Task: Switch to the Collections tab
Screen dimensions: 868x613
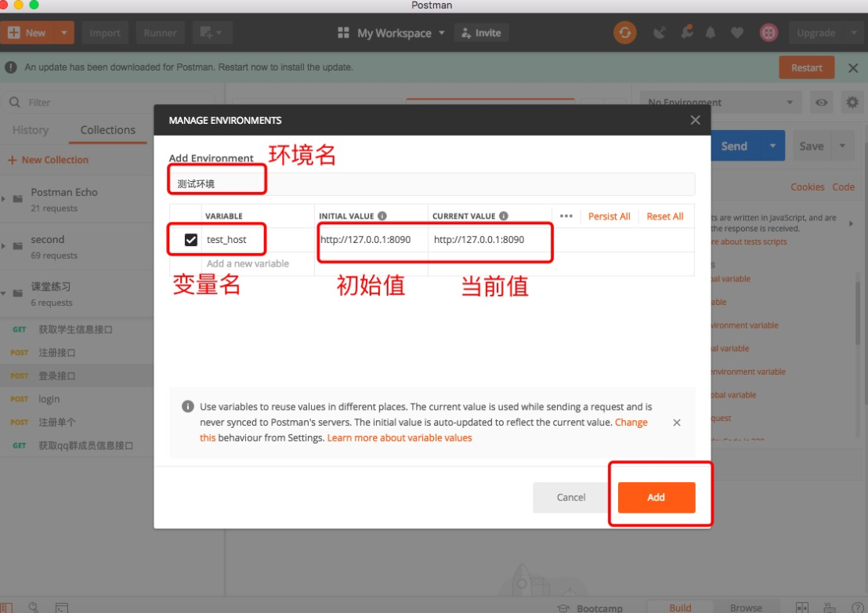Action: pos(107,130)
